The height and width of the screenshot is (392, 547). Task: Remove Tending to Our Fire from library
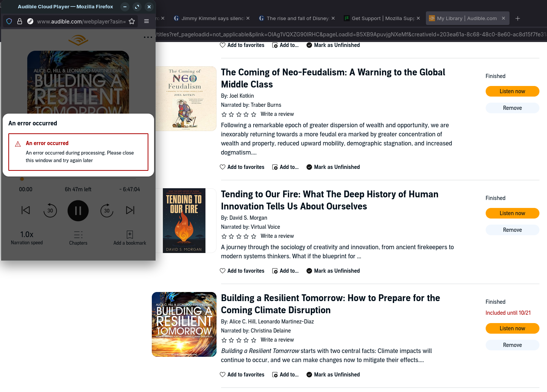pyautogui.click(x=513, y=230)
